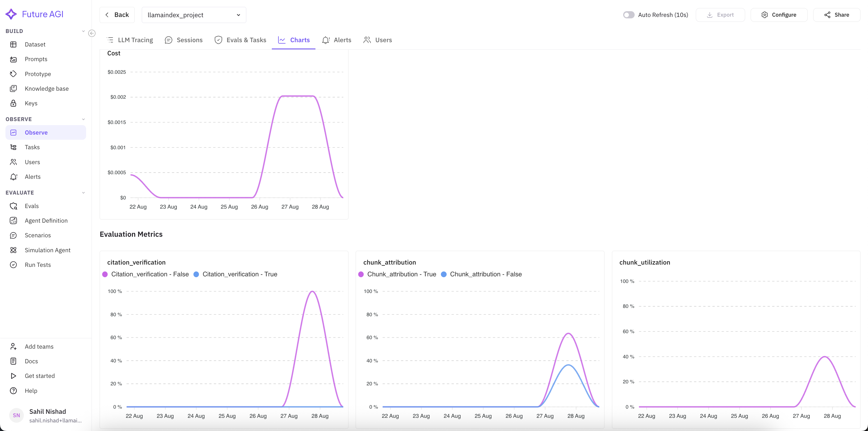This screenshot has height=431, width=868.
Task: Click the Export button
Action: pyautogui.click(x=720, y=15)
